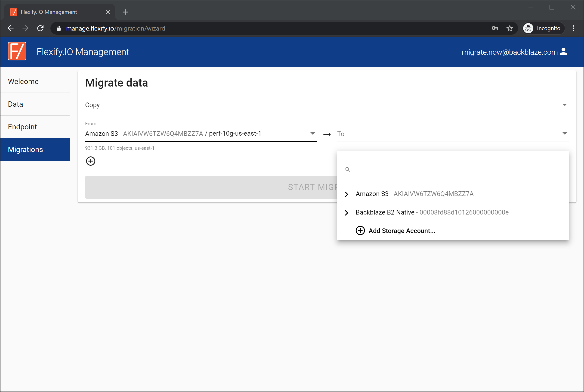Click the browser incognito mode icon

[x=528, y=28]
